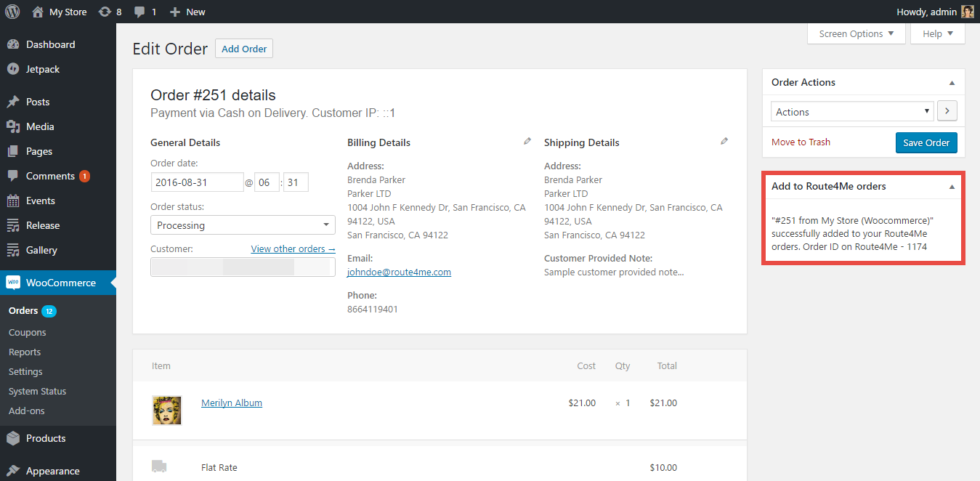Open the Order status dropdown
Viewport: 980px width, 481px height.
coord(243,225)
